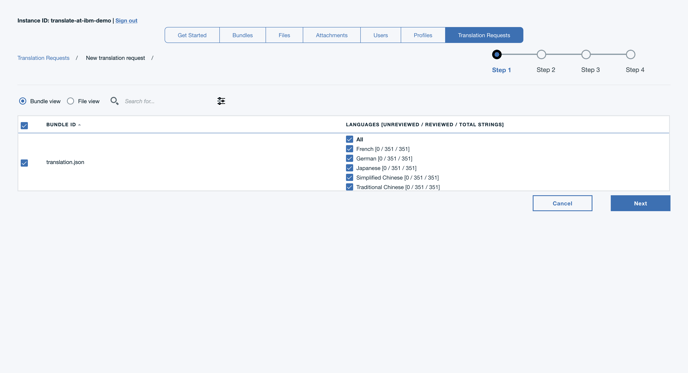
Task: Go to the Step 4 progress circle
Action: pyautogui.click(x=630, y=54)
